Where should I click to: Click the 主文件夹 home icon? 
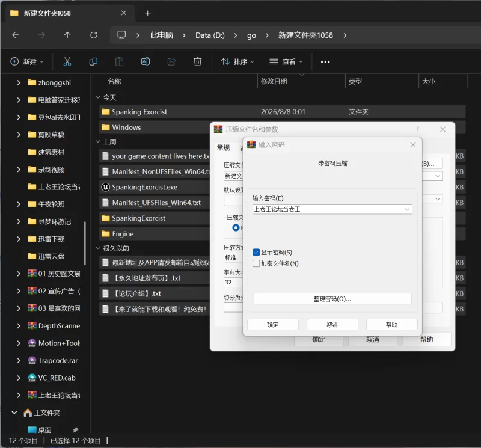(28, 413)
